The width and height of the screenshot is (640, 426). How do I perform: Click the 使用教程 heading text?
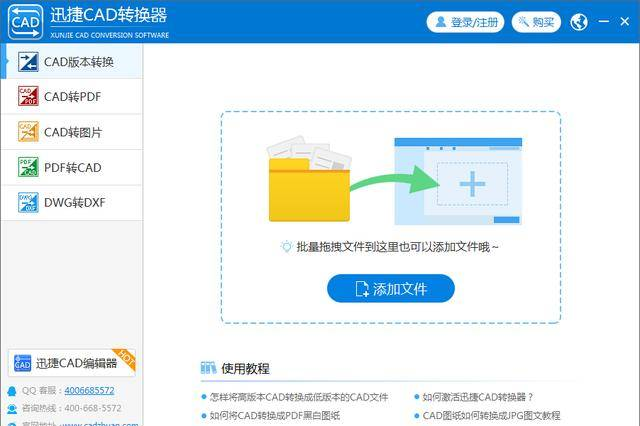pyautogui.click(x=245, y=368)
